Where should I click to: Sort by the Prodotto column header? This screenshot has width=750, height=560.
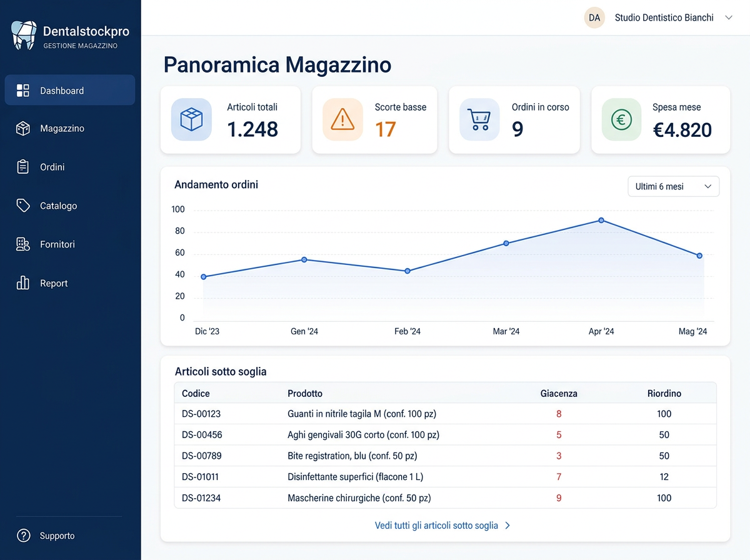[x=305, y=394]
